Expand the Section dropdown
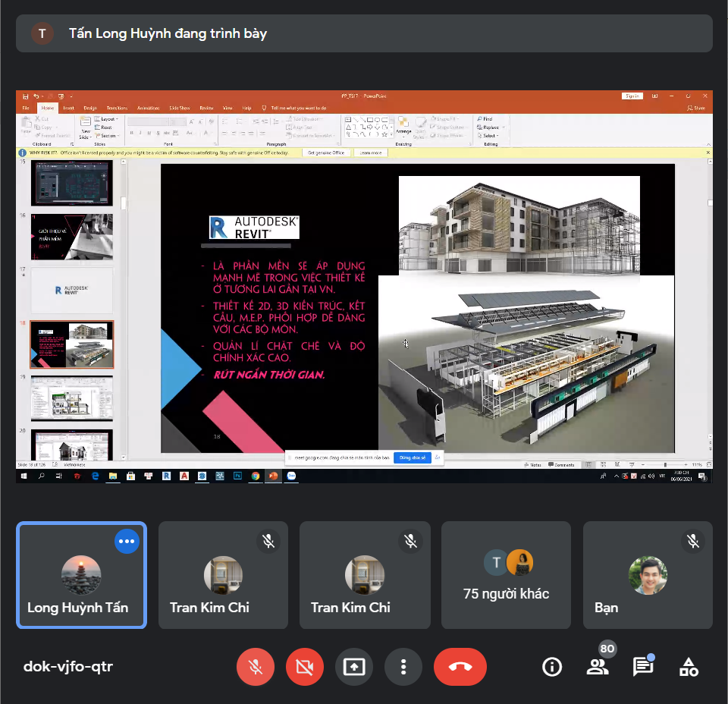The width and height of the screenshot is (728, 704). (107, 136)
